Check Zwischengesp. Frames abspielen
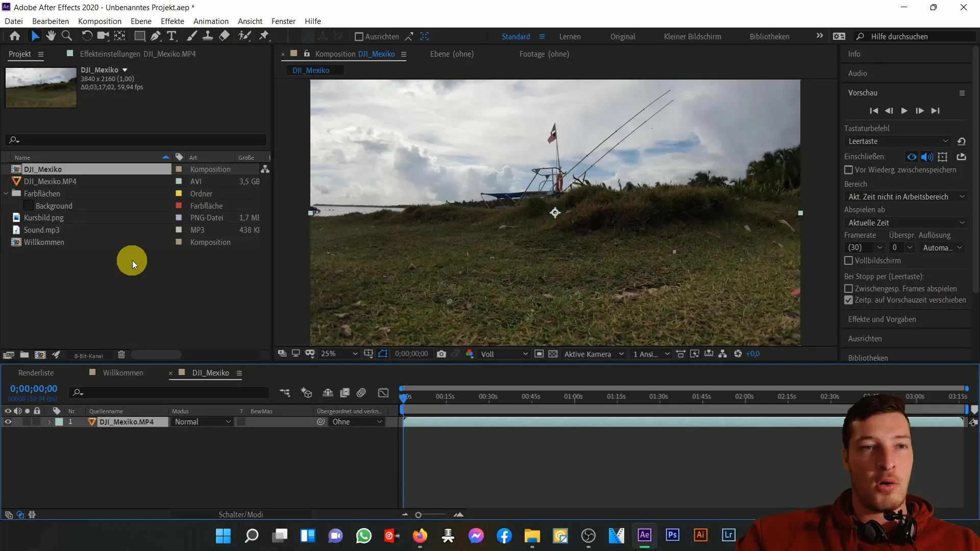 coord(849,289)
